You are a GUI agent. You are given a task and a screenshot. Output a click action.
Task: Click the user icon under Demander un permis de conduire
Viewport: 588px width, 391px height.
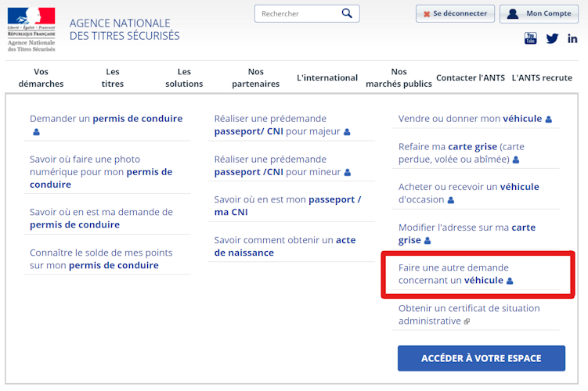[36, 132]
